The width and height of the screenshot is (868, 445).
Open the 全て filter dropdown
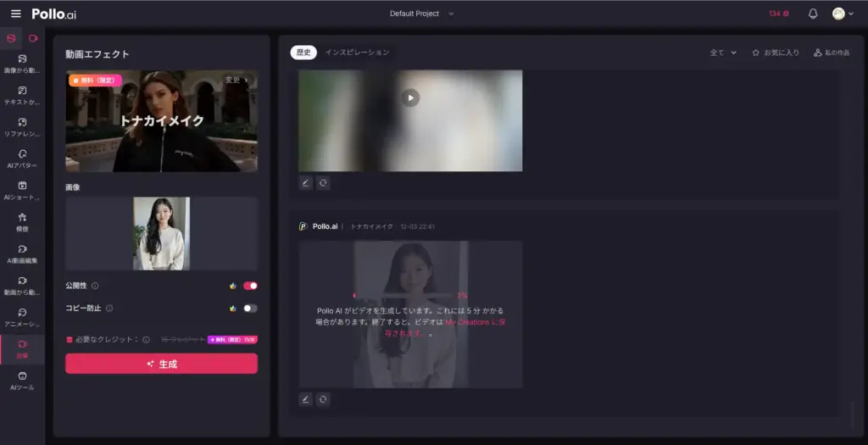723,53
